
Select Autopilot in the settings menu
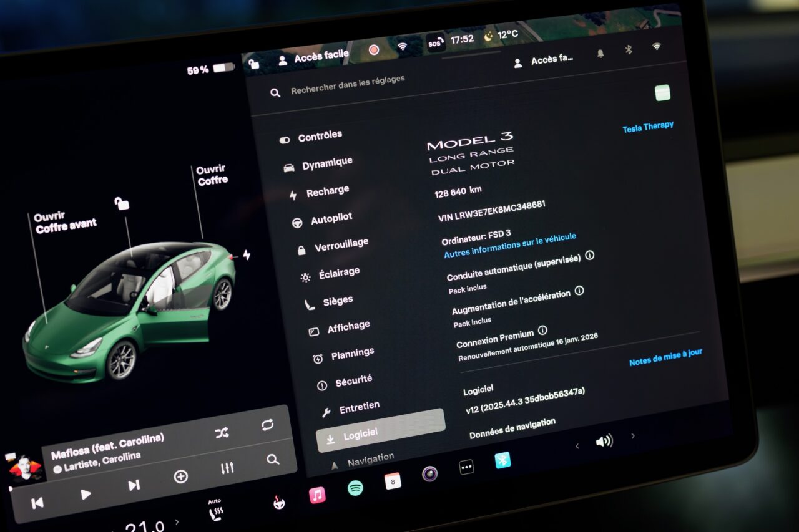[331, 218]
